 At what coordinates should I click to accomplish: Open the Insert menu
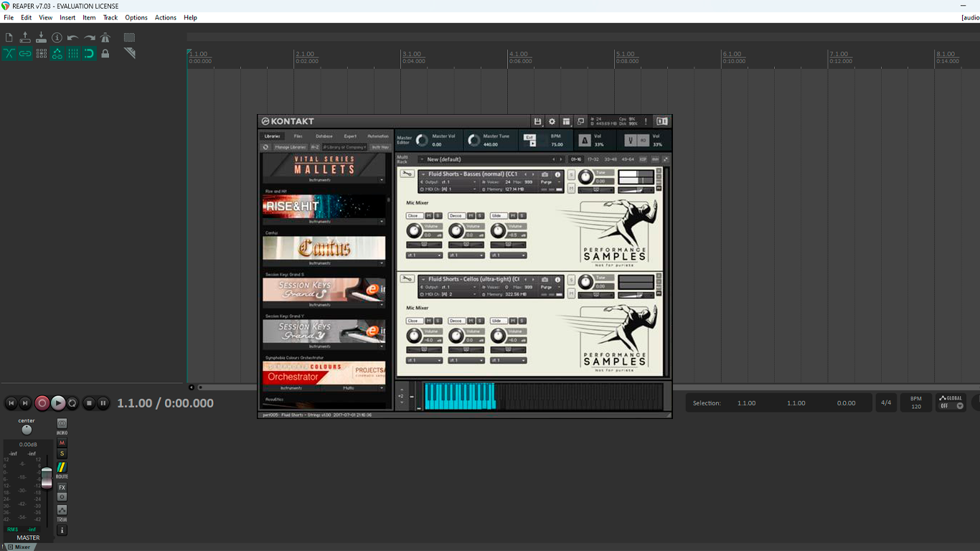coord(67,17)
